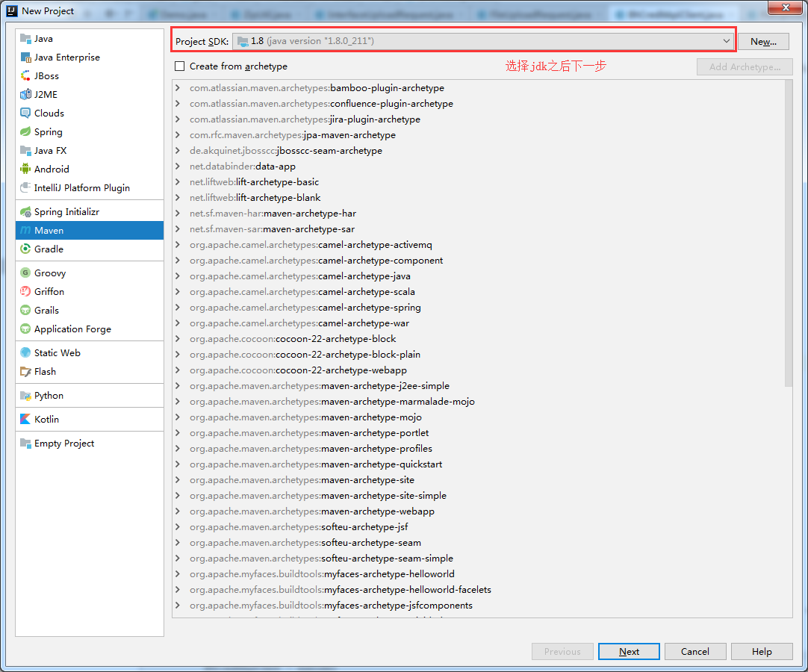Choose the Kotlin icon

pyautogui.click(x=25, y=419)
